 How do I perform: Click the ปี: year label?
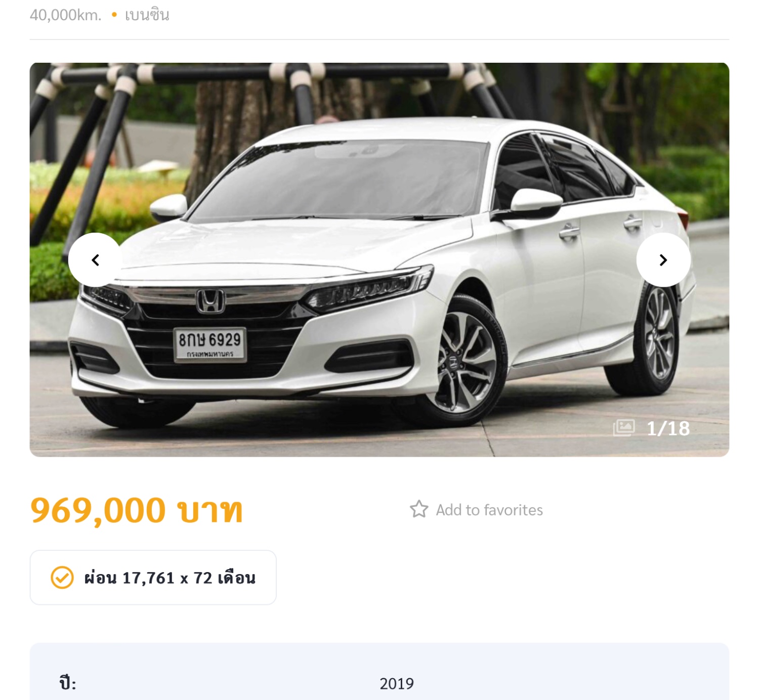(x=67, y=683)
